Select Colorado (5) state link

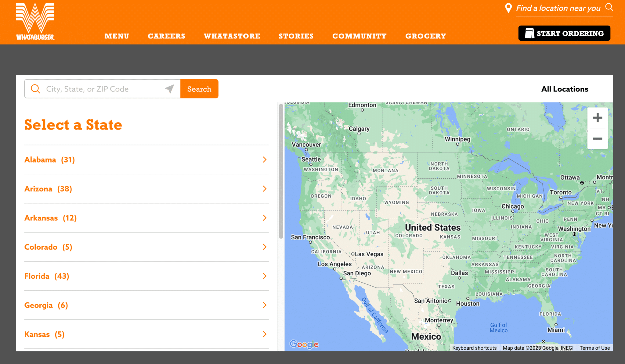tap(48, 247)
